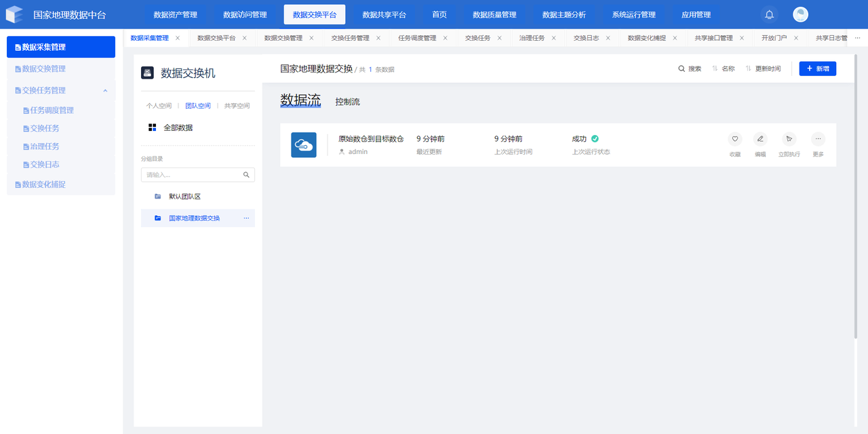The image size is (868, 434).
Task: Click the edit pencil icon
Action: click(x=760, y=139)
